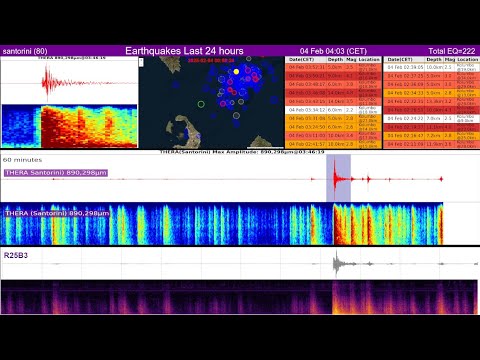Select the white '04 Feb 03:34:12' earthquake row

[x=333, y=110]
